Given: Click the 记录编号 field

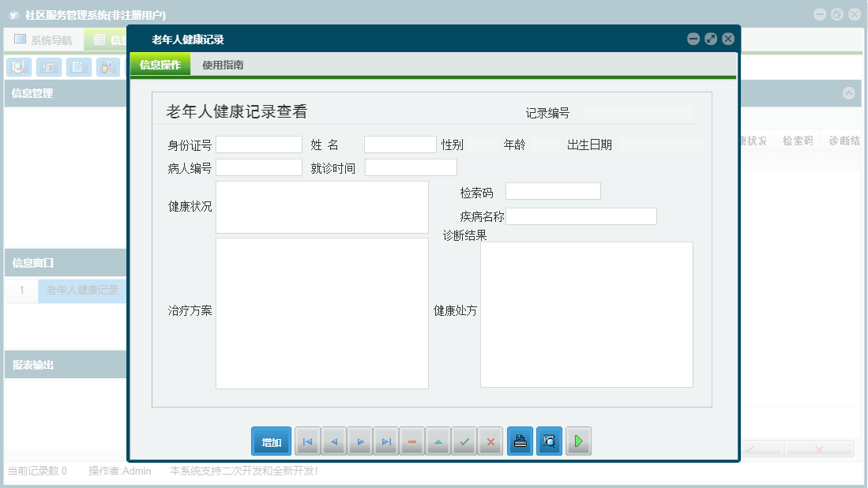Looking at the screenshot, I should [x=637, y=112].
